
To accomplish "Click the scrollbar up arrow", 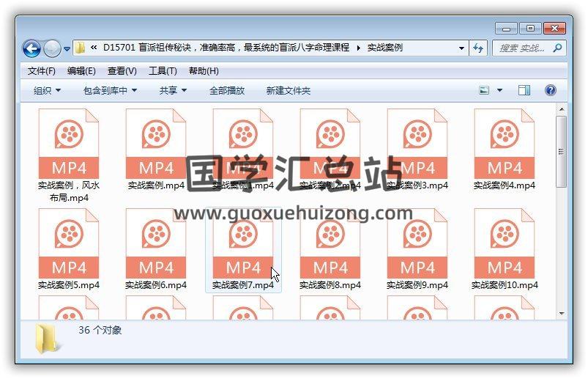I will tap(562, 109).
